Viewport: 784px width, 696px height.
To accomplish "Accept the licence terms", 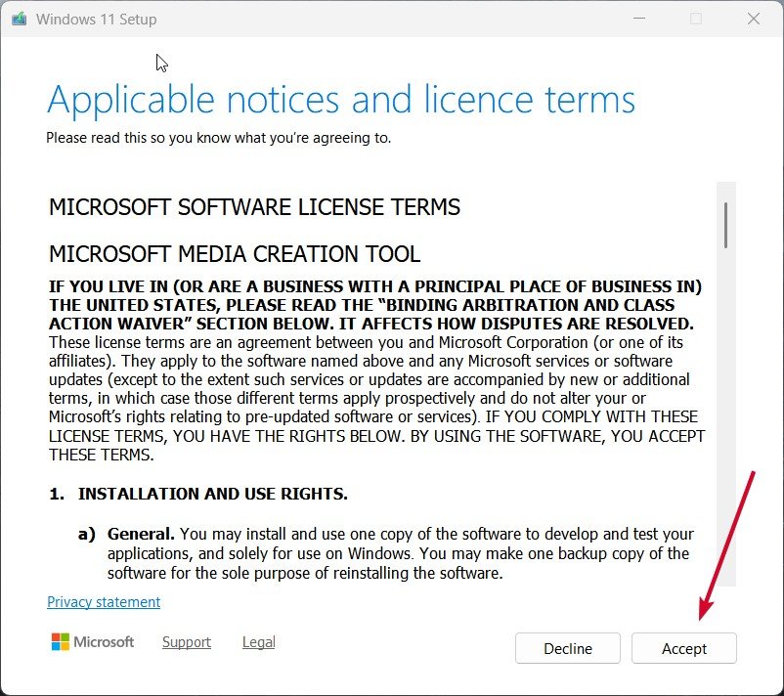I will tap(683, 648).
